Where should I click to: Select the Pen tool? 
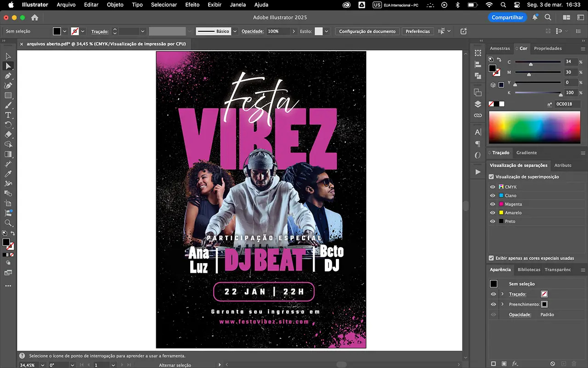pyautogui.click(x=8, y=76)
